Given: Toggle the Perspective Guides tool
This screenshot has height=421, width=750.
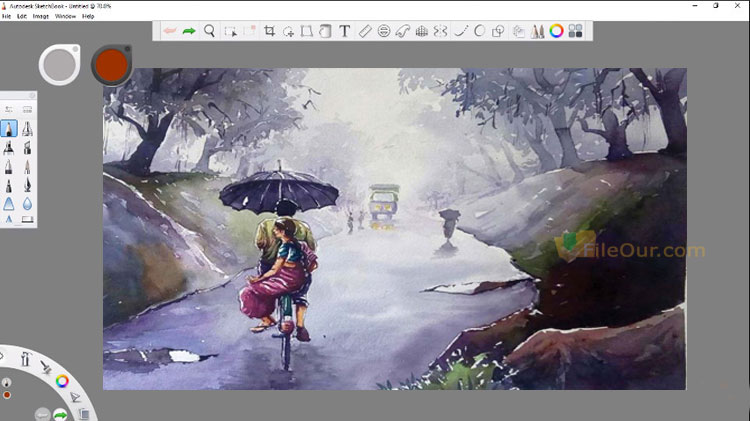Looking at the screenshot, I should click(x=421, y=32).
